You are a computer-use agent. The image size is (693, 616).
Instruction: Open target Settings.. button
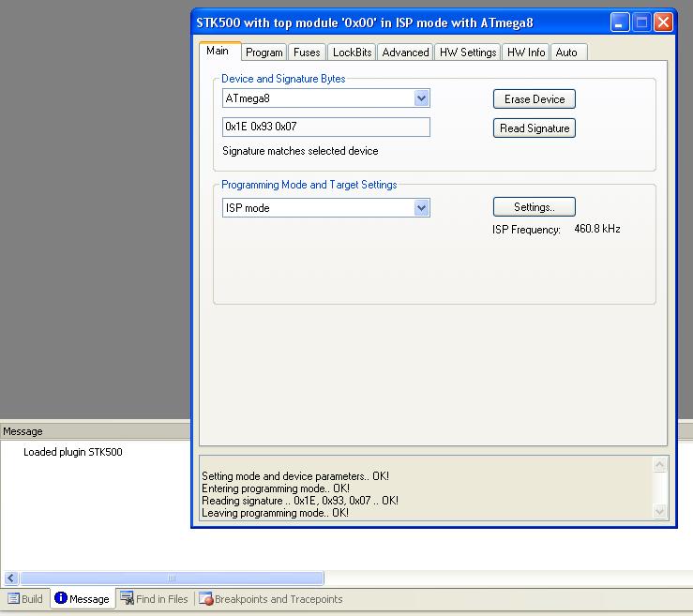tap(535, 207)
